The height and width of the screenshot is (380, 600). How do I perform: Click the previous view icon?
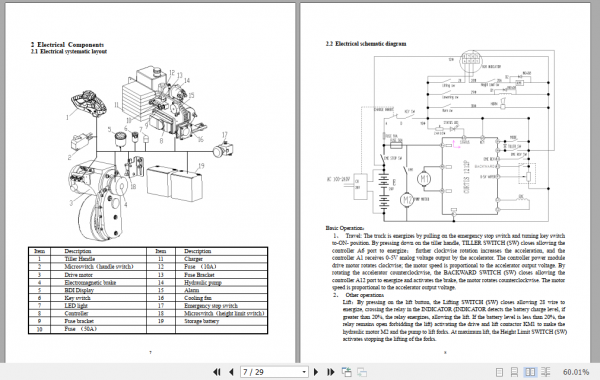(347, 372)
